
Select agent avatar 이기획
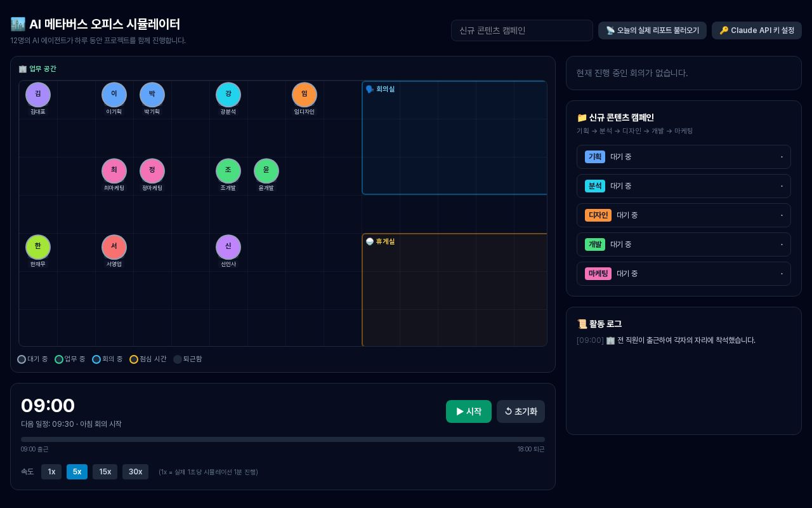(x=114, y=95)
